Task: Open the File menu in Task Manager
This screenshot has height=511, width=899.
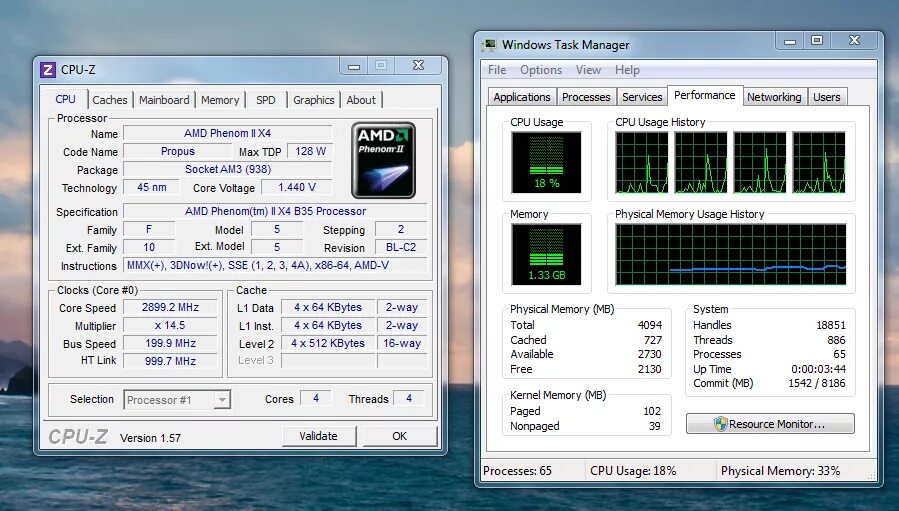Action: (497, 70)
